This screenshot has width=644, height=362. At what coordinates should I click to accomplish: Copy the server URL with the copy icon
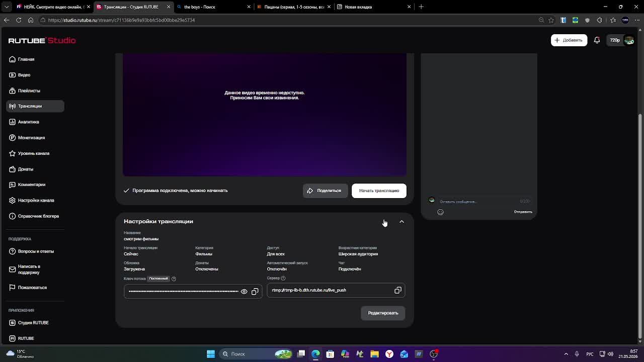(398, 290)
